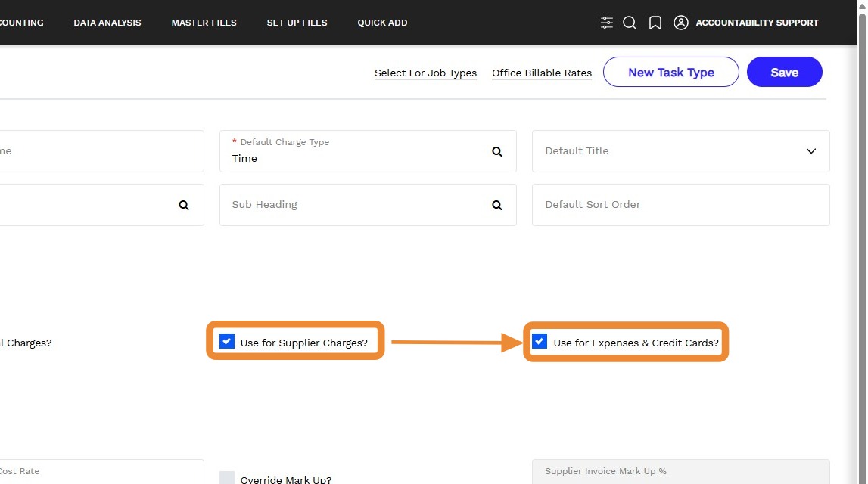Open the Quick Add menu
Screen dimensions: 868x484
pos(382,23)
